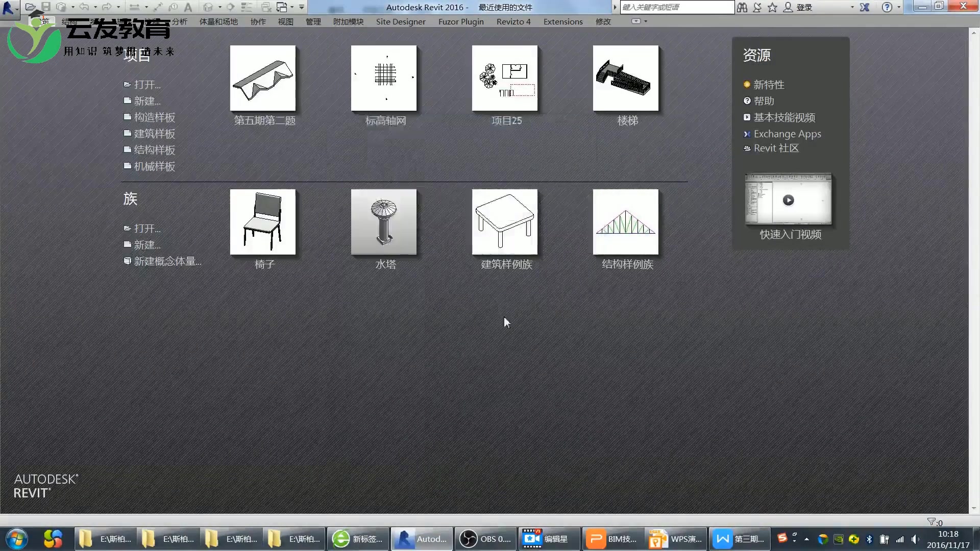This screenshot has height=551, width=980.
Task: Click the Redo arrow icon
Action: click(107, 7)
